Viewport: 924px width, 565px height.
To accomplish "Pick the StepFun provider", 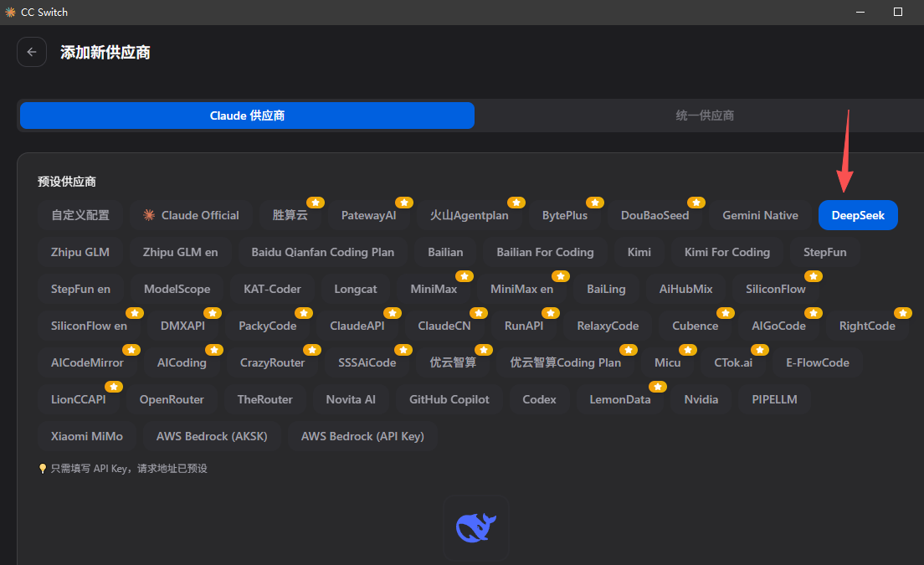I will [x=825, y=252].
